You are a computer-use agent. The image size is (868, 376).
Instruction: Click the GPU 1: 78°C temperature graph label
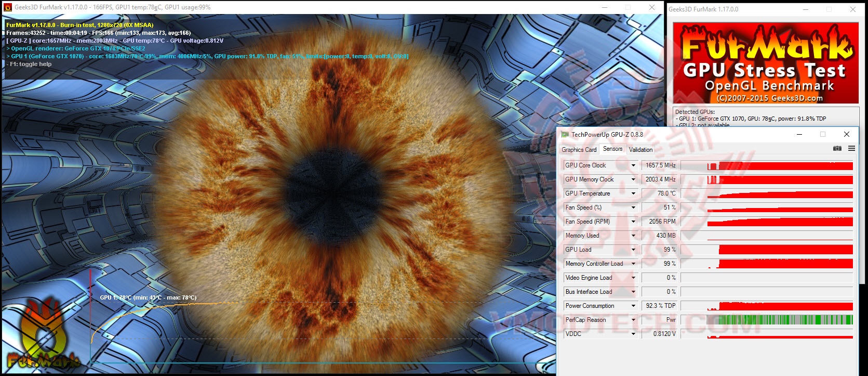(148, 297)
